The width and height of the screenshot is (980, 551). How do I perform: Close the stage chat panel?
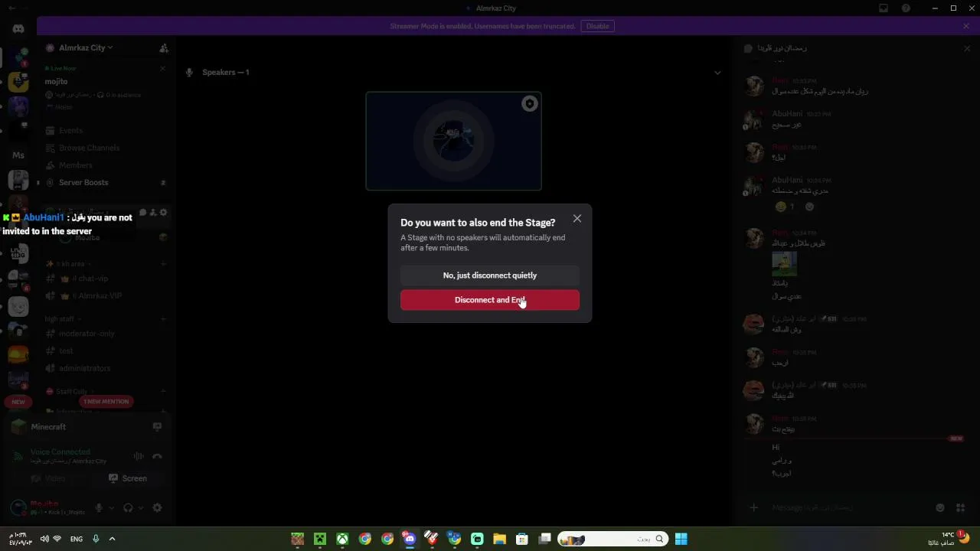click(967, 48)
